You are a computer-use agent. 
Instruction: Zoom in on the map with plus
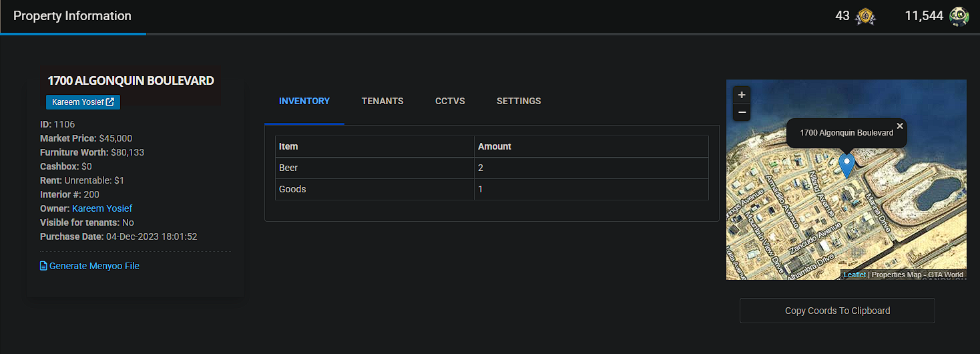pyautogui.click(x=742, y=95)
